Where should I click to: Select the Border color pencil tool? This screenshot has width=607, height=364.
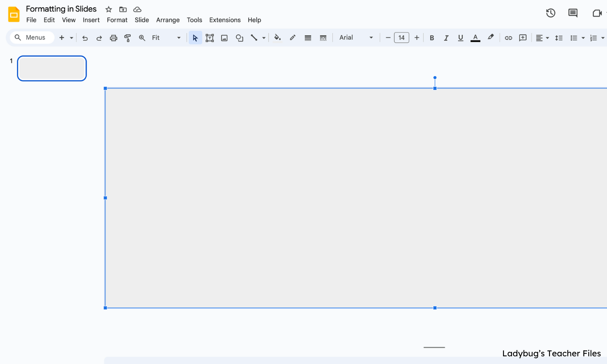point(293,37)
